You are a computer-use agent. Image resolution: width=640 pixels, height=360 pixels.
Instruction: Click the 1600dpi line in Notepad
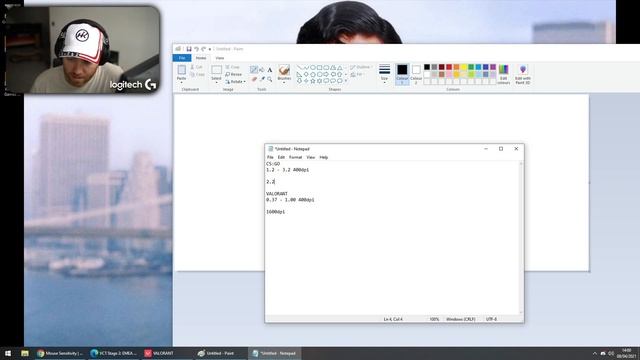[276, 212]
